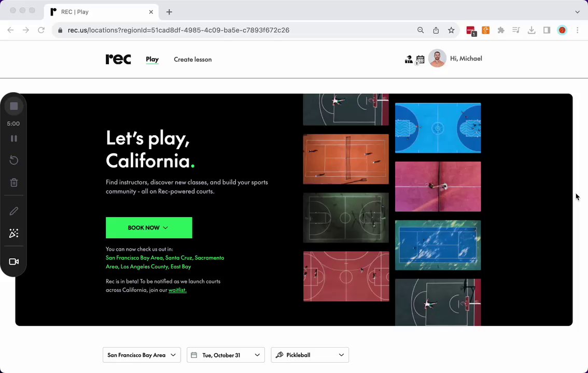Reload the rec.us page

pos(41,30)
